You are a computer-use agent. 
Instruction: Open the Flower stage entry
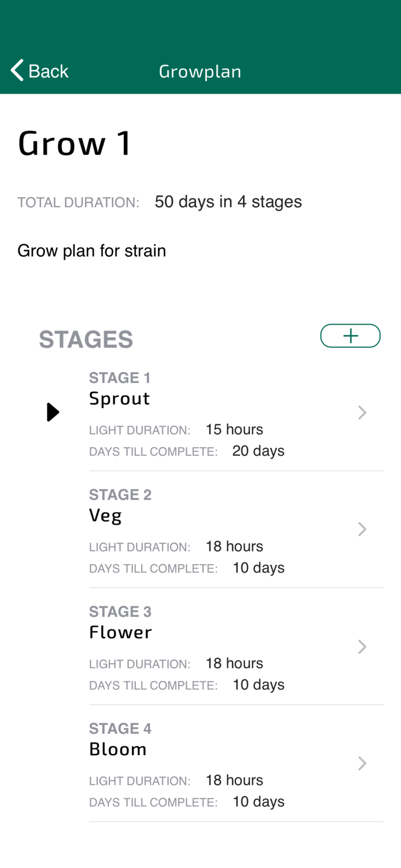pyautogui.click(x=120, y=632)
